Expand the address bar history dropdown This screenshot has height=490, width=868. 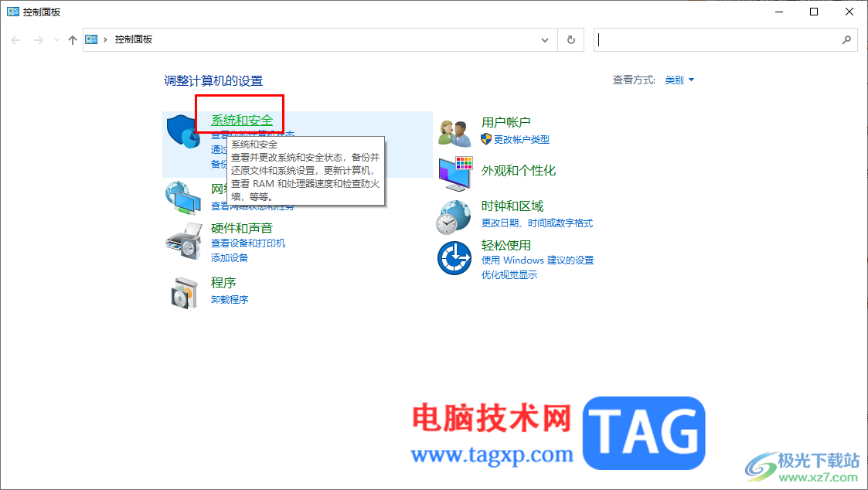pos(545,40)
